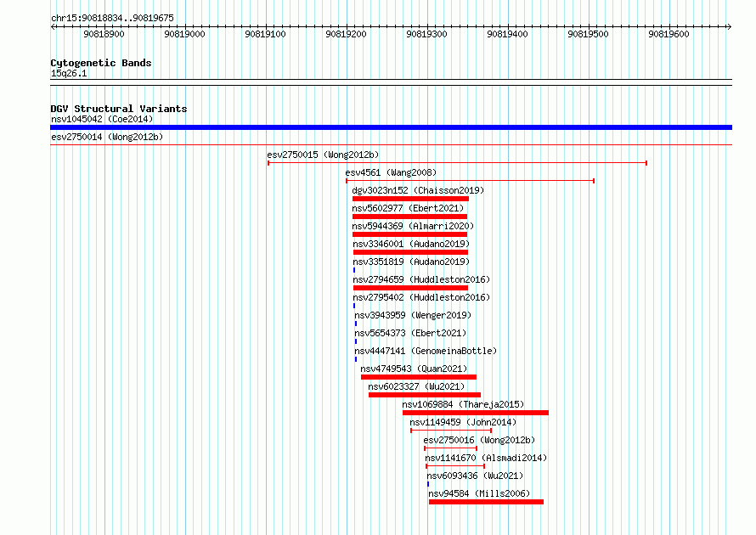
Task: Click the esv2750016 thin red span line
Action: click(451, 448)
